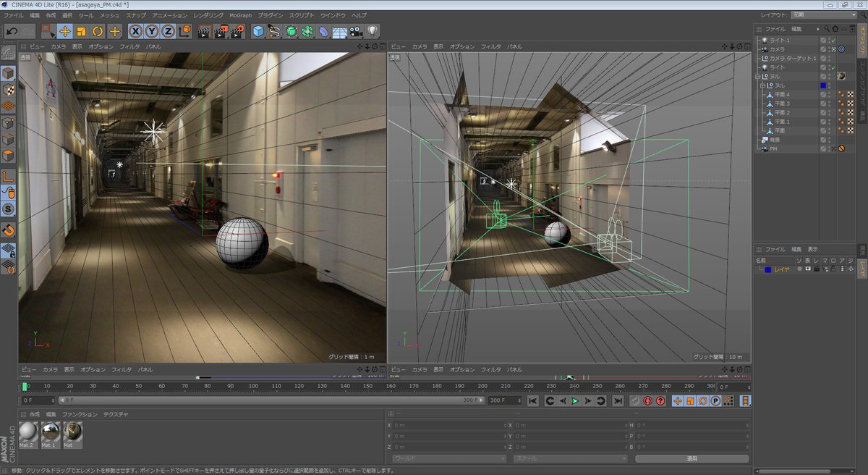Screen dimensions: 868x475
Task: Click the Undo arrow icon
Action: click(x=12, y=31)
